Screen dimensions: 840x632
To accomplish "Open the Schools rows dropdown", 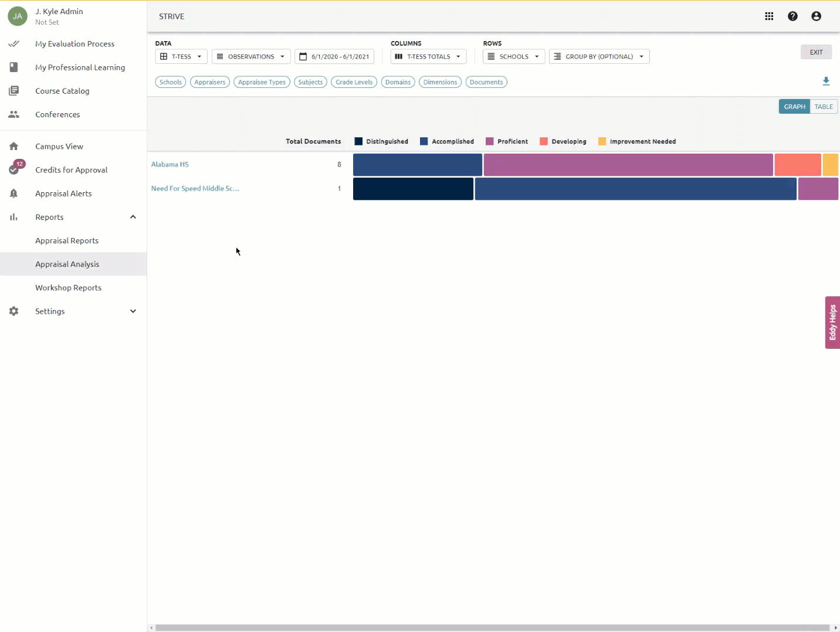I will tap(514, 57).
